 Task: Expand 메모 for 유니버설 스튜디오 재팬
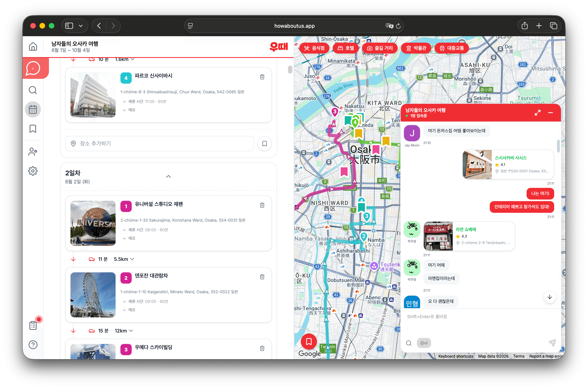point(129,238)
